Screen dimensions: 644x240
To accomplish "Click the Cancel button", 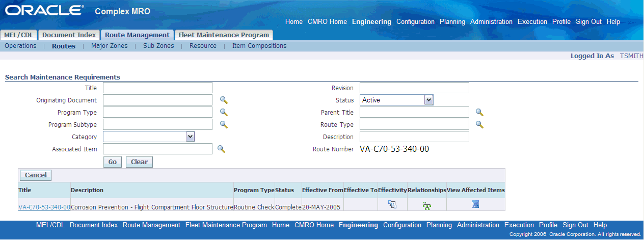I will pos(36,175).
